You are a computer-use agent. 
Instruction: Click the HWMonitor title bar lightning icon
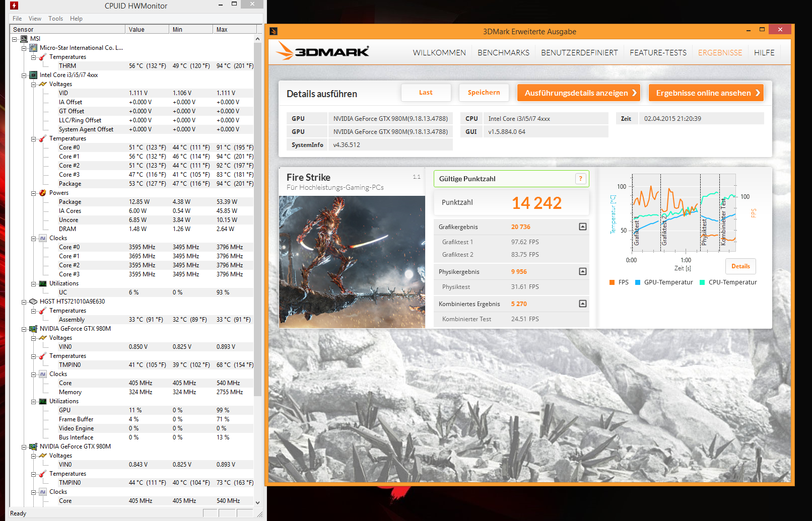coord(14,6)
